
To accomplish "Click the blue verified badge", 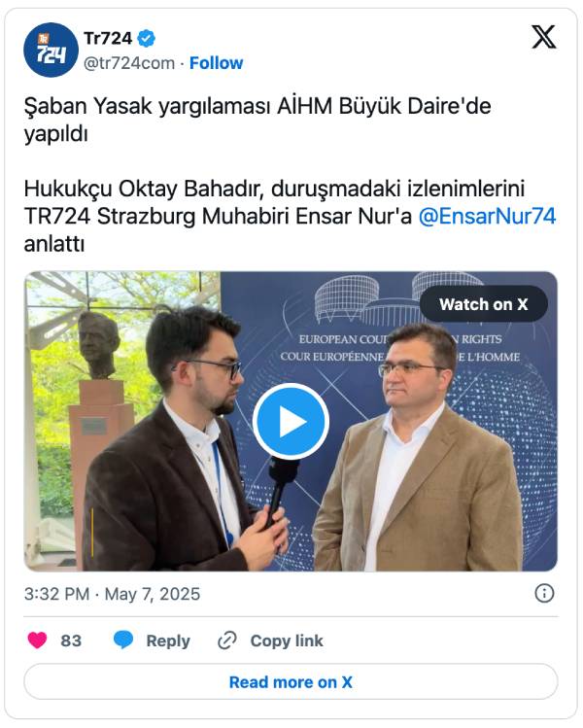I will pyautogui.click(x=146, y=39).
